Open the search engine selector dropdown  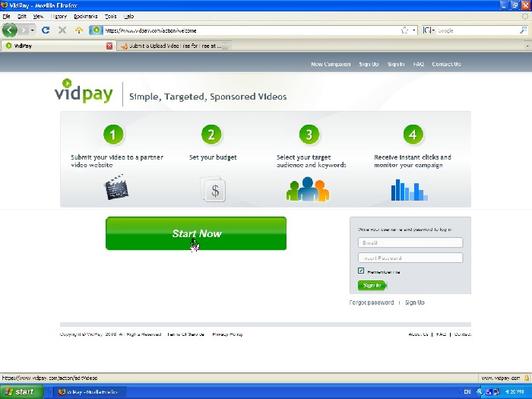pos(429,30)
